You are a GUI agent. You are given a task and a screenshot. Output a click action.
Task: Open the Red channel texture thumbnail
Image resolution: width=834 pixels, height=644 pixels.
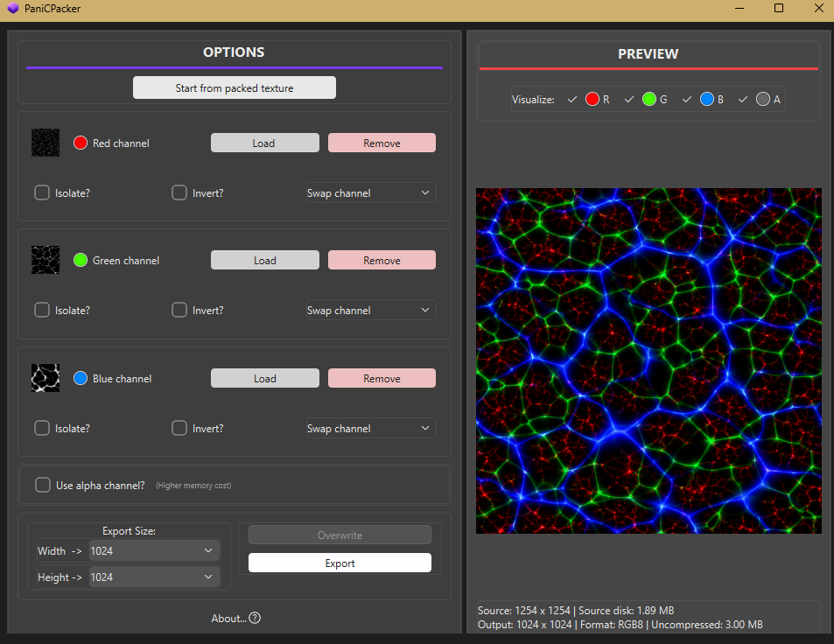tap(46, 143)
